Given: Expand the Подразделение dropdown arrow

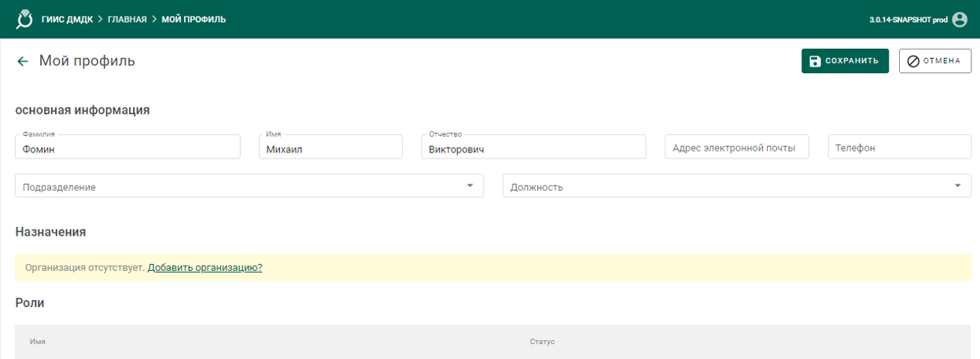Looking at the screenshot, I should coord(470,185).
